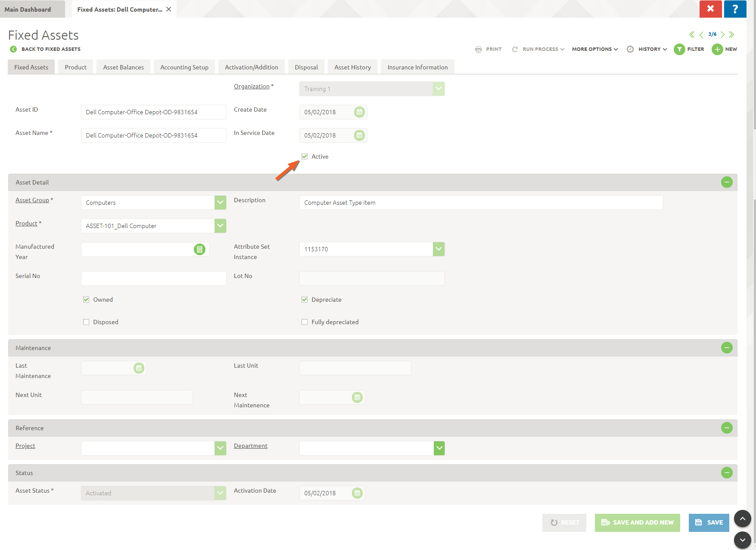
Task: Switch to the Asset Balances tab
Action: (x=123, y=67)
